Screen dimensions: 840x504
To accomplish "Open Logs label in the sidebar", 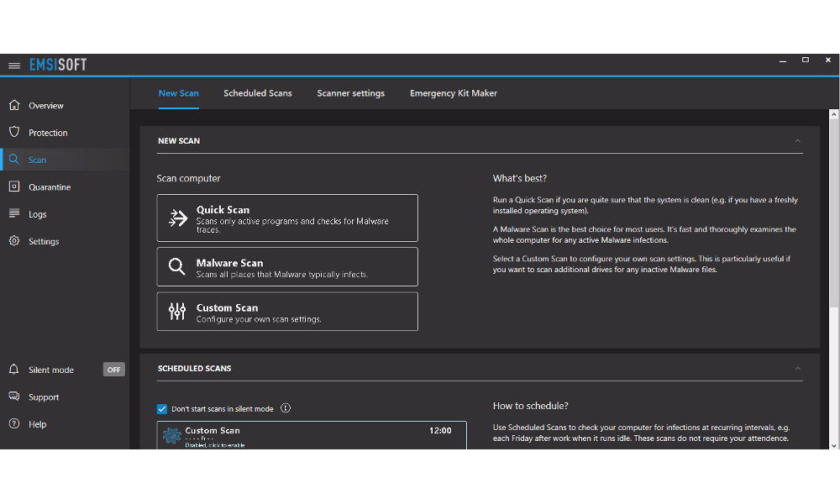I will click(38, 214).
